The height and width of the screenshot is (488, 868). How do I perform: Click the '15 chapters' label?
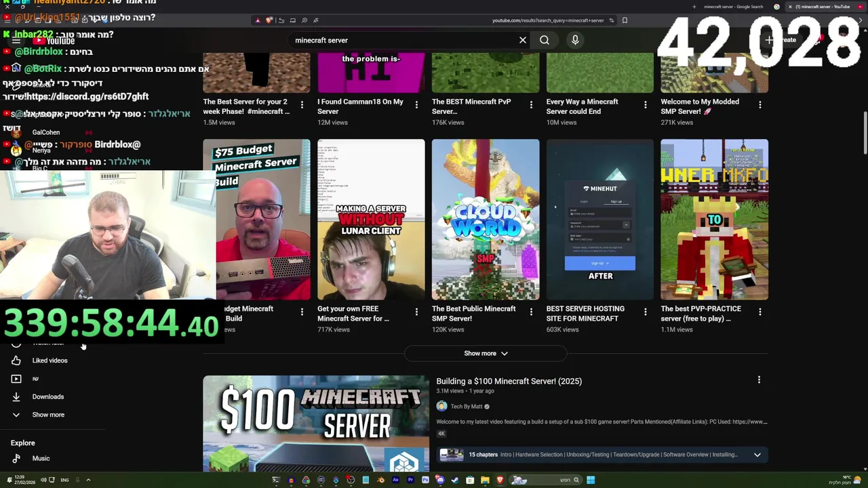coord(483,455)
